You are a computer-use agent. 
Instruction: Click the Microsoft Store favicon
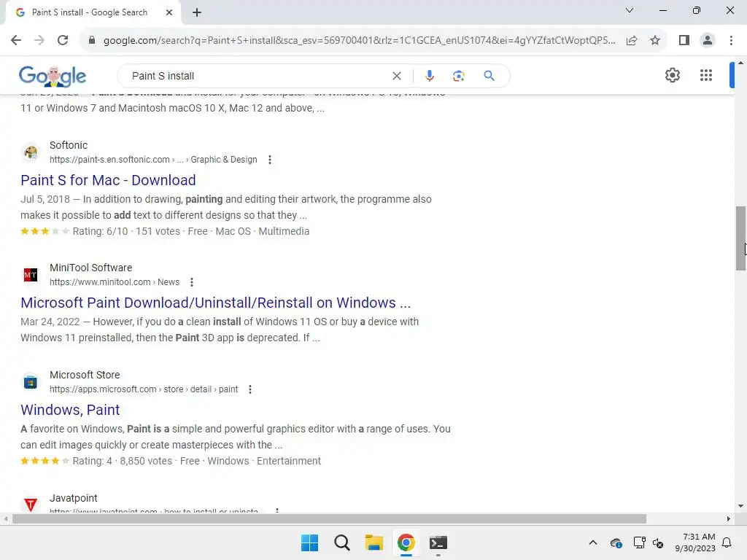coord(31,382)
